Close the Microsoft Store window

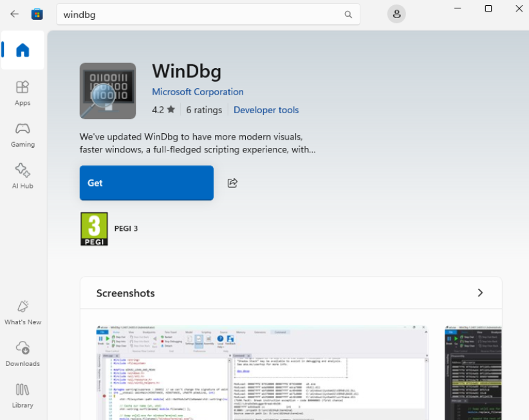[x=519, y=8]
